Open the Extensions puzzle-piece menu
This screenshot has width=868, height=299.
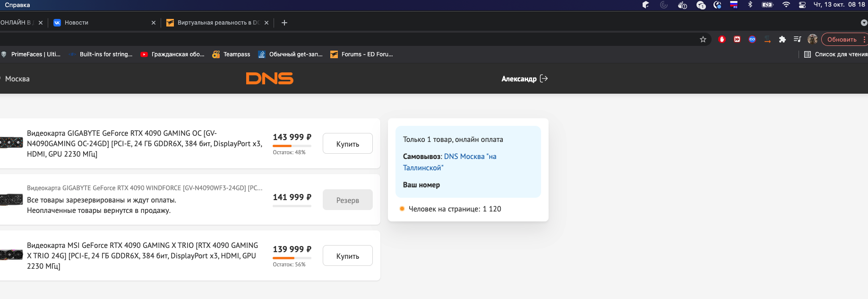pos(782,39)
